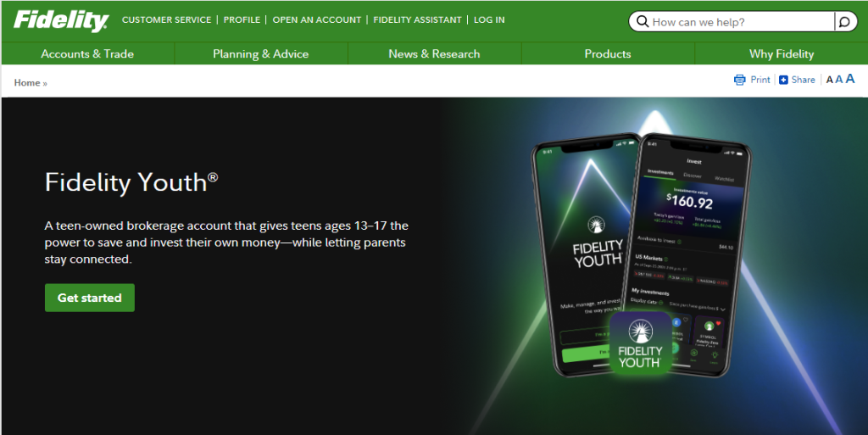The image size is (868, 435).
Task: Click the Fidelity Youth app icon badge
Action: tap(641, 343)
